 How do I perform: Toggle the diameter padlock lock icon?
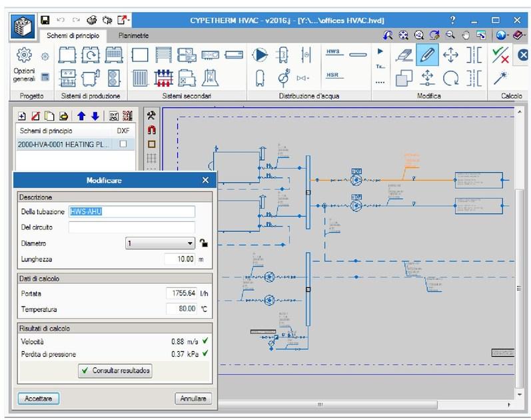(203, 243)
